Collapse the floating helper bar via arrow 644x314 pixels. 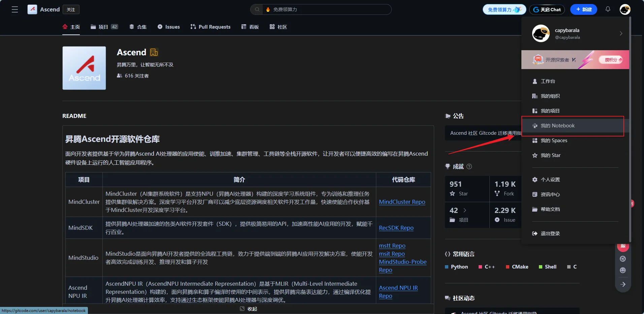coord(623,284)
